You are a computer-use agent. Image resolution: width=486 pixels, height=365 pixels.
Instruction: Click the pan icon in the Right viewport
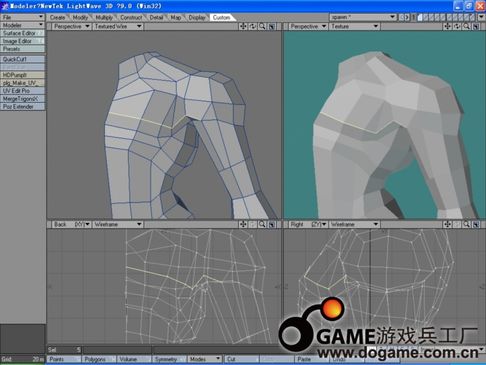click(447, 224)
